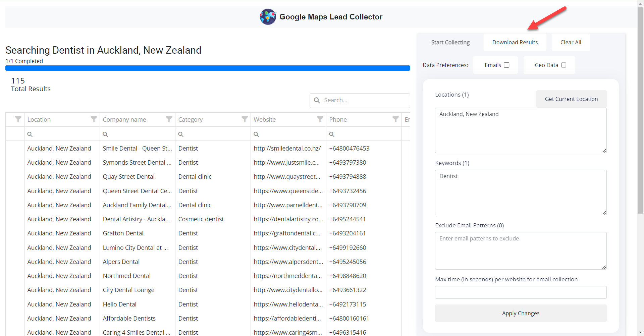Click magnifier in Category filter row
644x336 pixels.
(181, 134)
